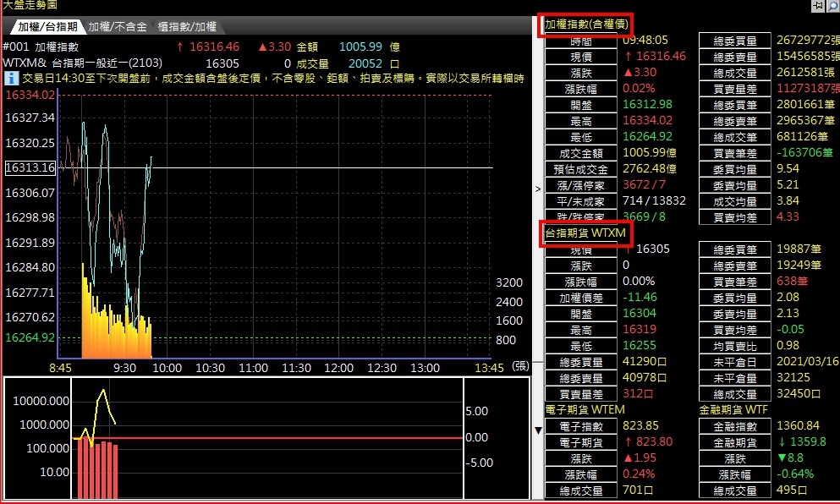840x504 pixels.
Task: Select the 總成交筆 value 681126筆
Action: [802, 137]
